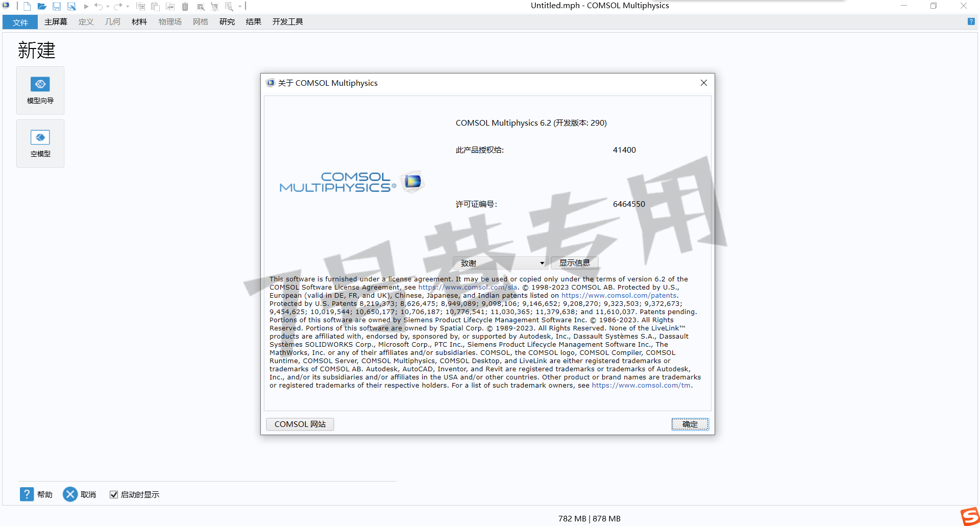The image size is (980, 526).
Task: Click the COMSOL Multiphysics logo image
Action: 352,182
